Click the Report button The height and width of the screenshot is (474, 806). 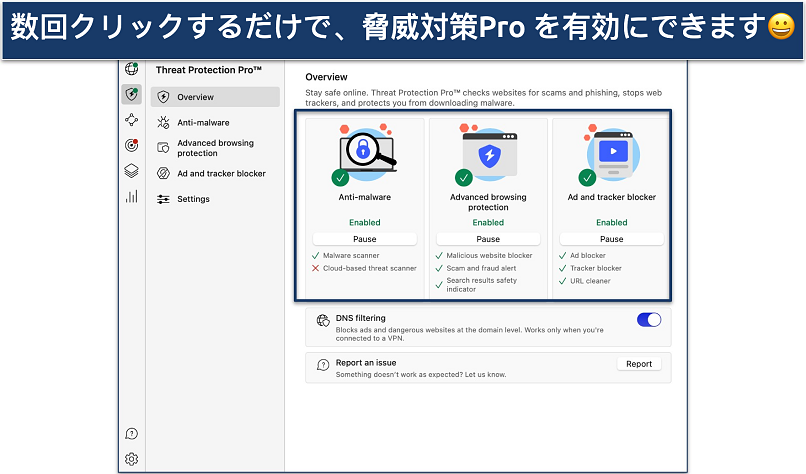point(639,364)
